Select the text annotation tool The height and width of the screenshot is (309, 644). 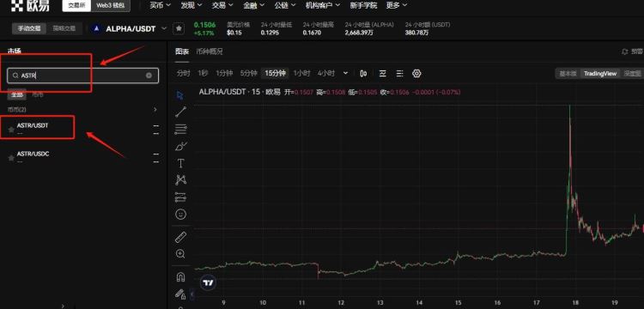(x=180, y=163)
